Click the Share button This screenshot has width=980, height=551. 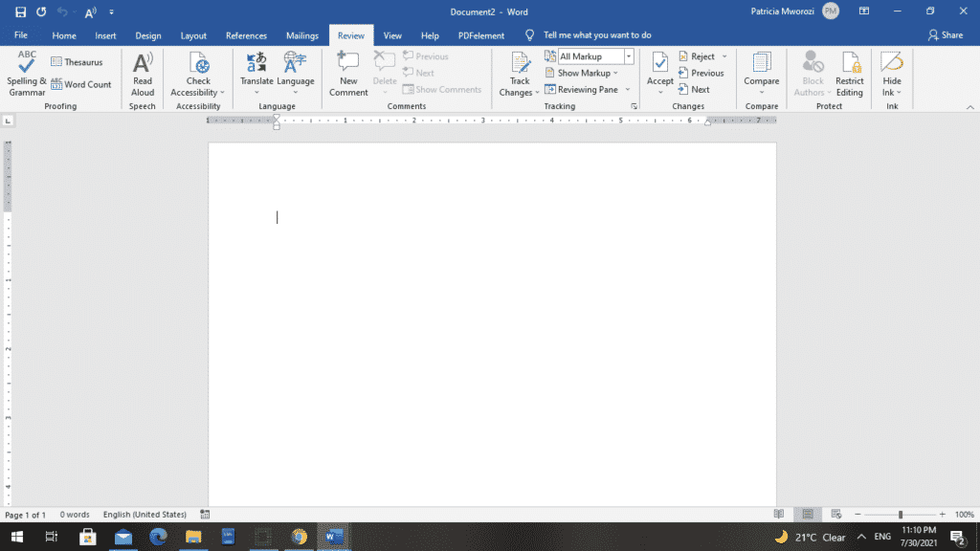946,34
